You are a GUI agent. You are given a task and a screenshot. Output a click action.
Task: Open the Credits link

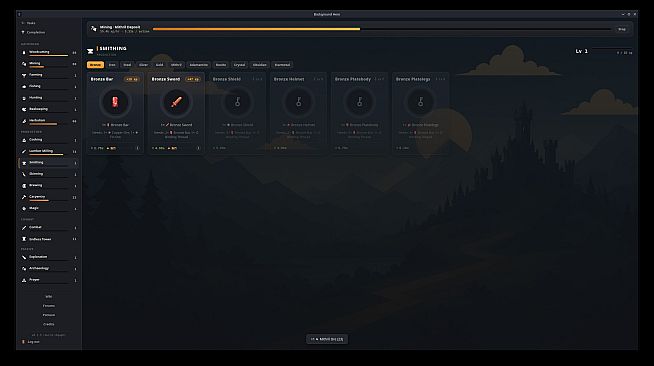pyautogui.click(x=48, y=324)
